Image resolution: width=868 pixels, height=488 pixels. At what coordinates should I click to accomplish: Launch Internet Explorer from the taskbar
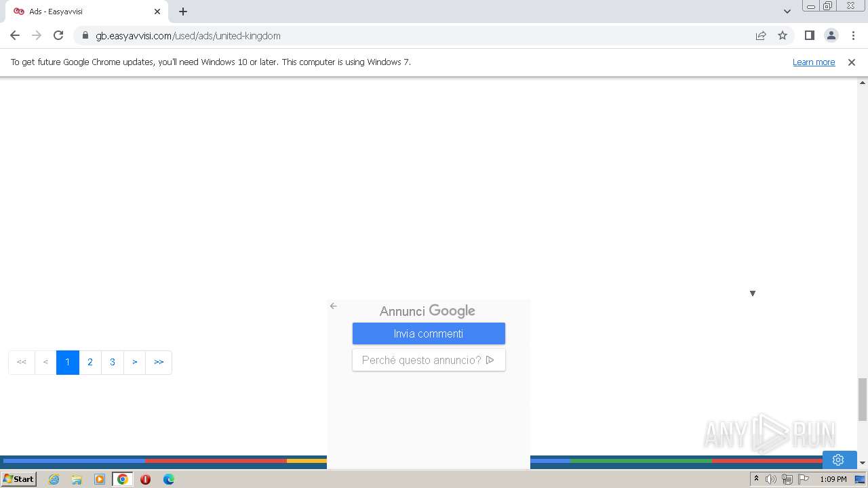54,479
